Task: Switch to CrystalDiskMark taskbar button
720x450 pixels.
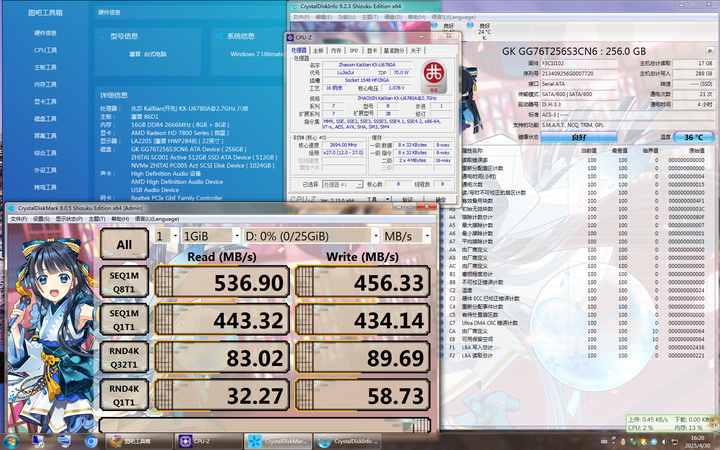Action: (278, 442)
